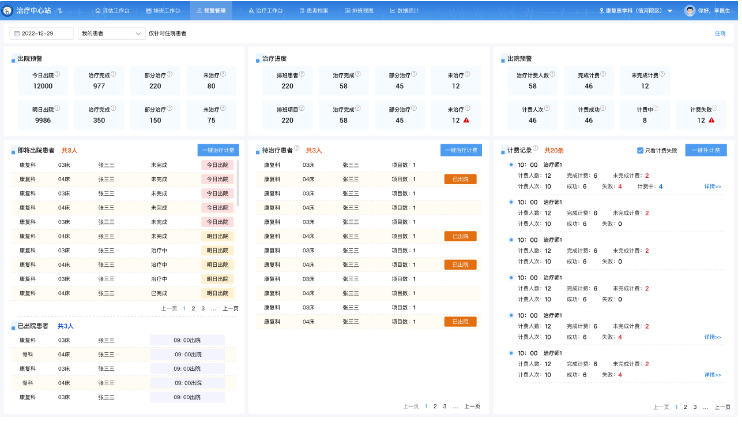Viewport: 742px width, 426px height.
Task: Click the switch icon beside 治疗中心站 title
Action: [x=60, y=10]
